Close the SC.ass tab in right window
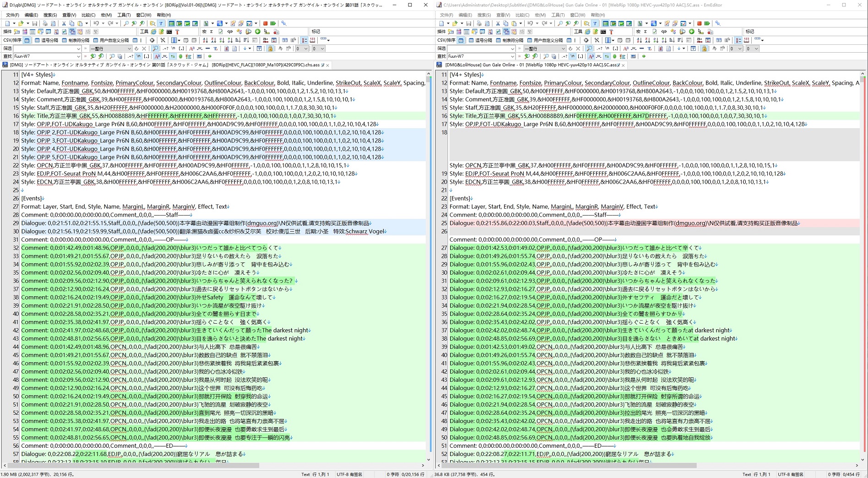 tap(623, 65)
